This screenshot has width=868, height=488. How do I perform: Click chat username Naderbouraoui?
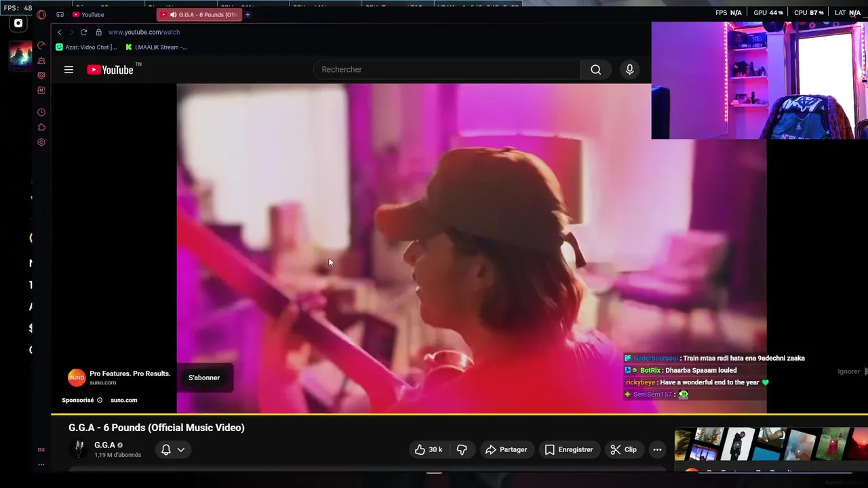point(655,358)
